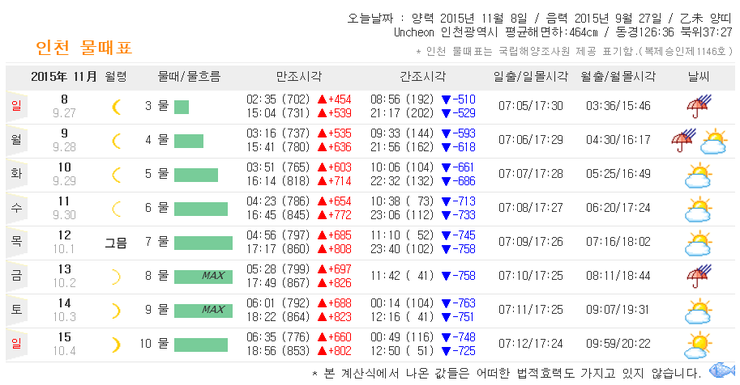Image resolution: width=740 pixels, height=385 pixels.
Task: Click the 물때/물흐름 column header
Action: coord(189,76)
